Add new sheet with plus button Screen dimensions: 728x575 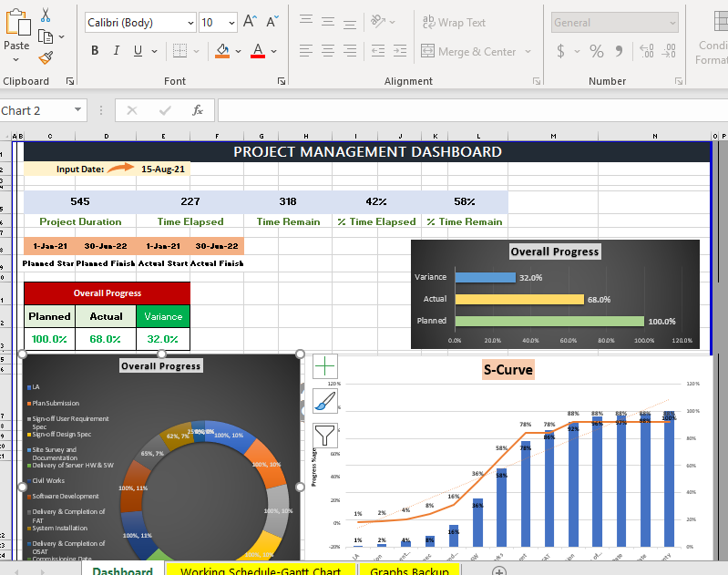499,570
